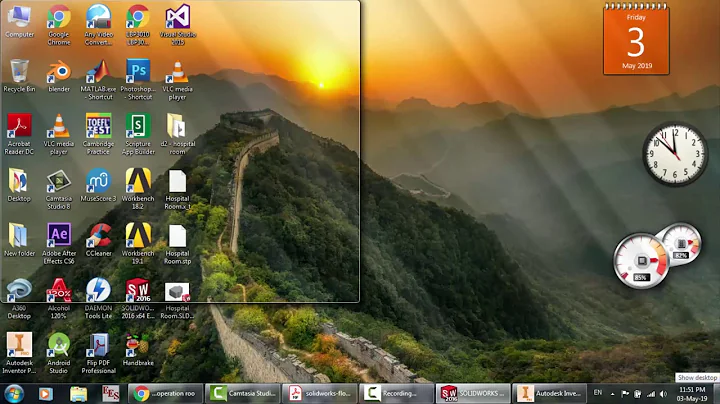The width and height of the screenshot is (720, 404).
Task: Select the Hospital Room.SLD file
Action: (177, 298)
